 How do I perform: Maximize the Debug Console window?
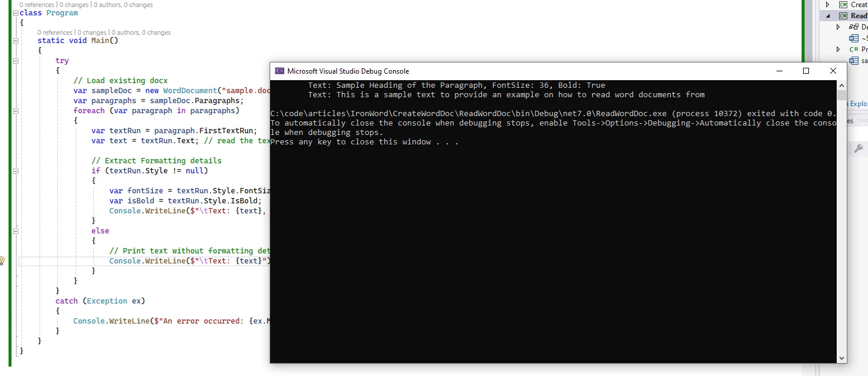coord(806,71)
